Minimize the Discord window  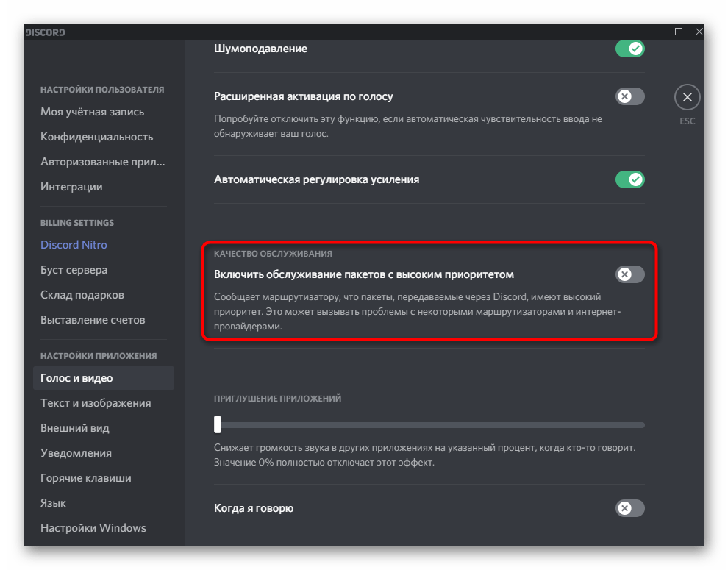pyautogui.click(x=658, y=32)
